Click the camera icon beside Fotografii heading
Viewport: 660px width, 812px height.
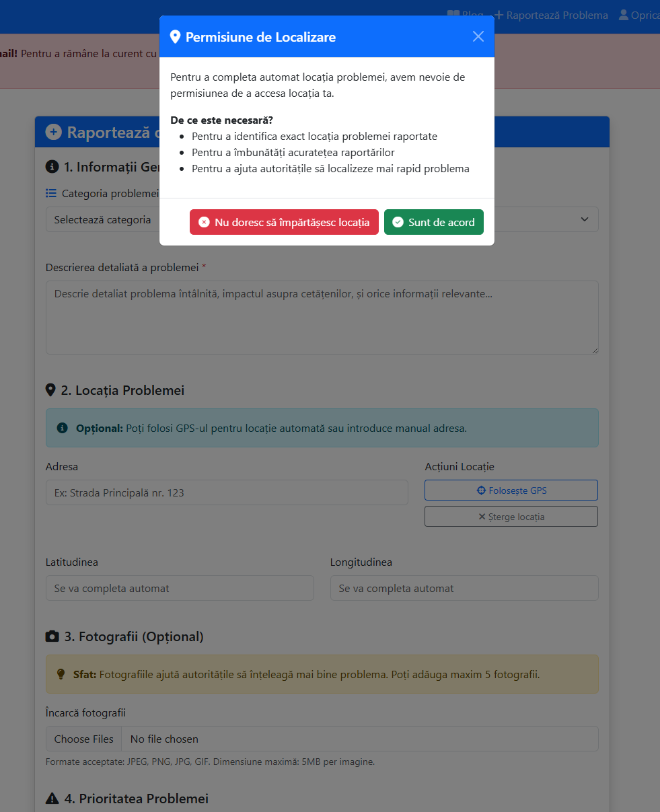pyautogui.click(x=52, y=636)
